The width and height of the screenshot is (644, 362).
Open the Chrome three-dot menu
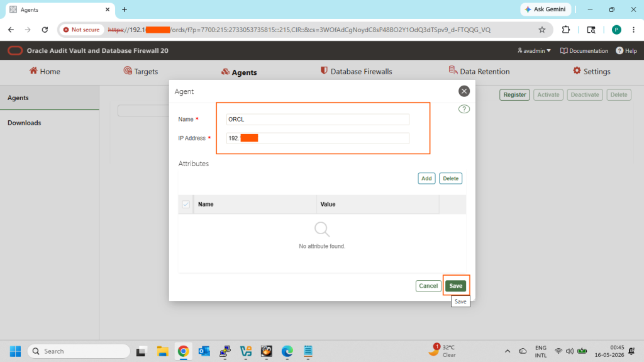pyautogui.click(x=634, y=30)
